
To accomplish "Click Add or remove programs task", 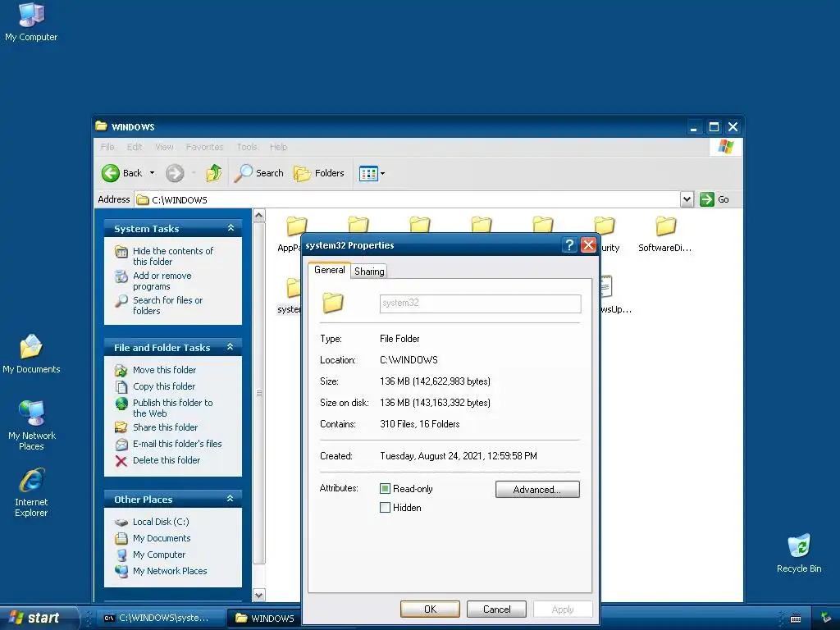I will click(x=162, y=281).
